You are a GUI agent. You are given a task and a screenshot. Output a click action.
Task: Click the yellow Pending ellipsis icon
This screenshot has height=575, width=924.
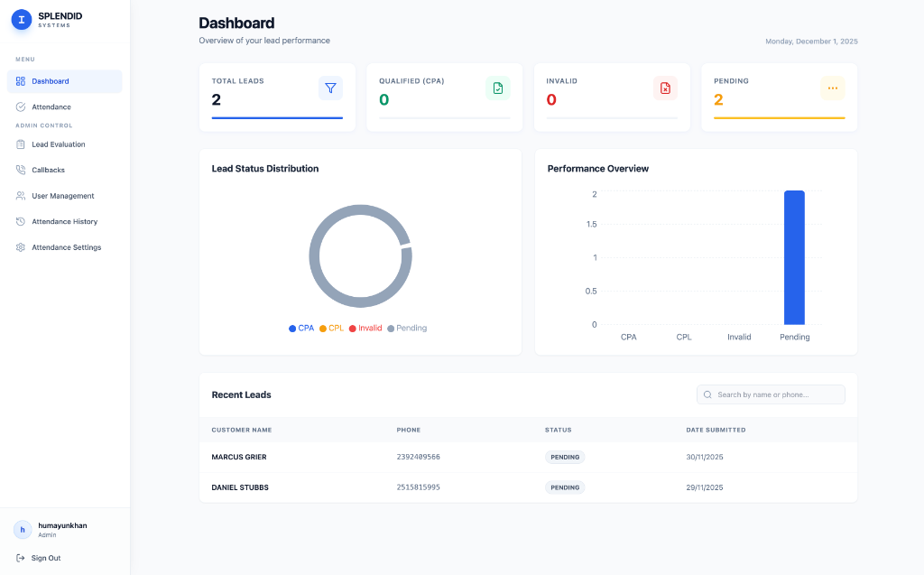click(832, 88)
